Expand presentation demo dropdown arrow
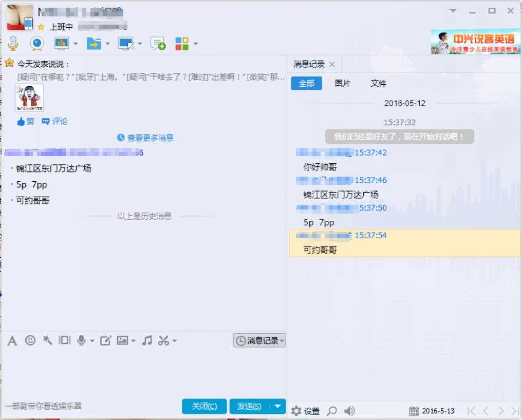This screenshot has height=420, width=522. [x=76, y=44]
